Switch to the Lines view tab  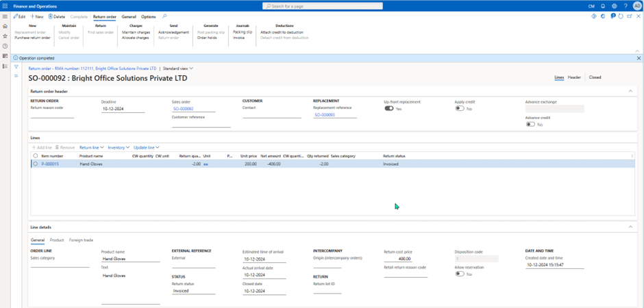click(559, 77)
